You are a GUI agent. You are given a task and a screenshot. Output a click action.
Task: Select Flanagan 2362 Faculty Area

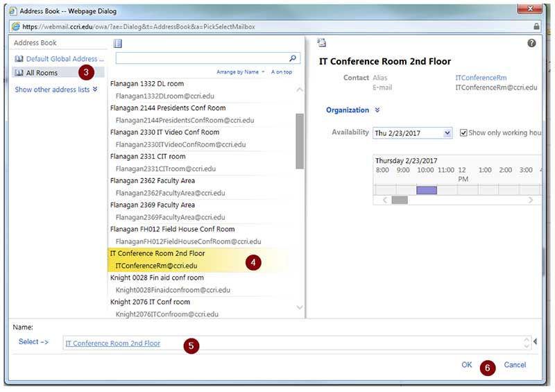(x=203, y=187)
